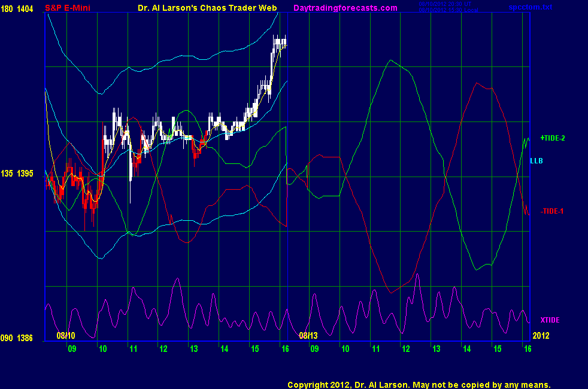Select the 08/10 date label
The width and height of the screenshot is (588, 389).
point(66,335)
